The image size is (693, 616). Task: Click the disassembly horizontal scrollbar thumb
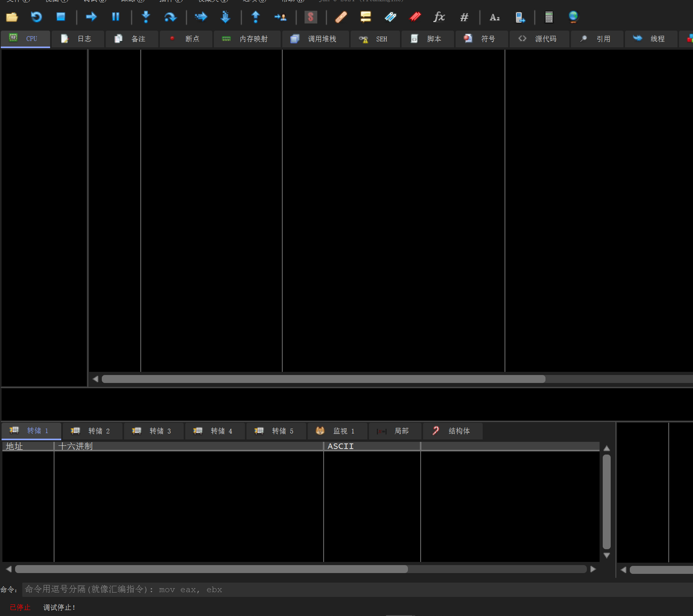point(324,379)
